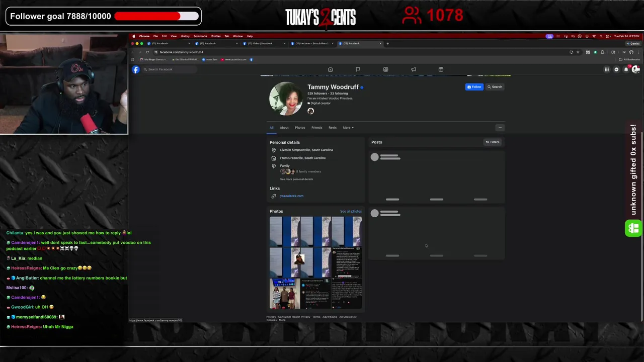Open a new browser tab with plus icon
The width and height of the screenshot is (644, 362).
pyautogui.click(x=387, y=43)
